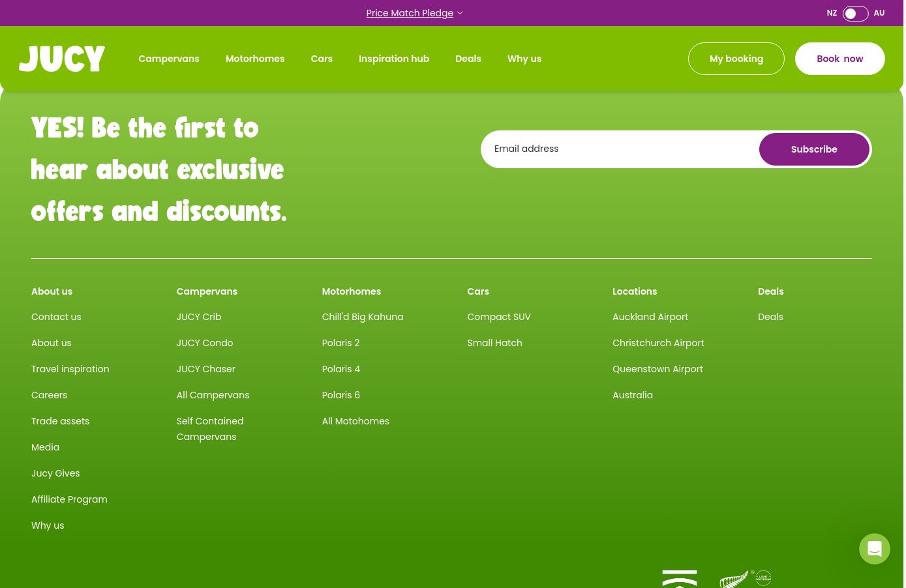Open the Motorhomes navigation menu
The width and height of the screenshot is (906, 588).
(255, 59)
